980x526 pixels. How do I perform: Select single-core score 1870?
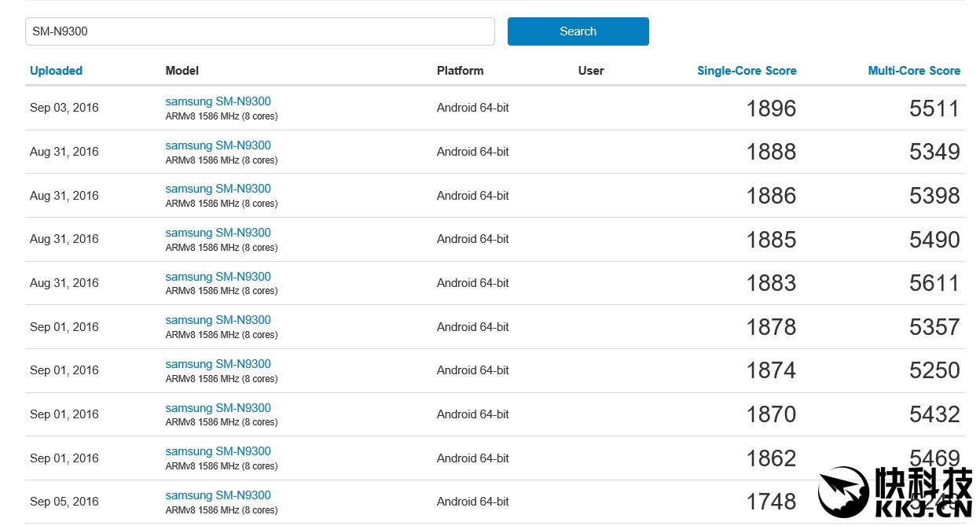(x=771, y=414)
